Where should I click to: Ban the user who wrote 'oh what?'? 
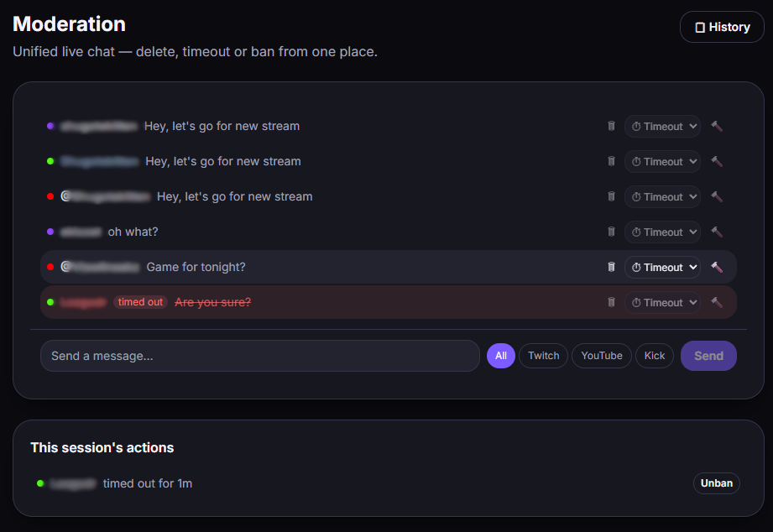(717, 232)
